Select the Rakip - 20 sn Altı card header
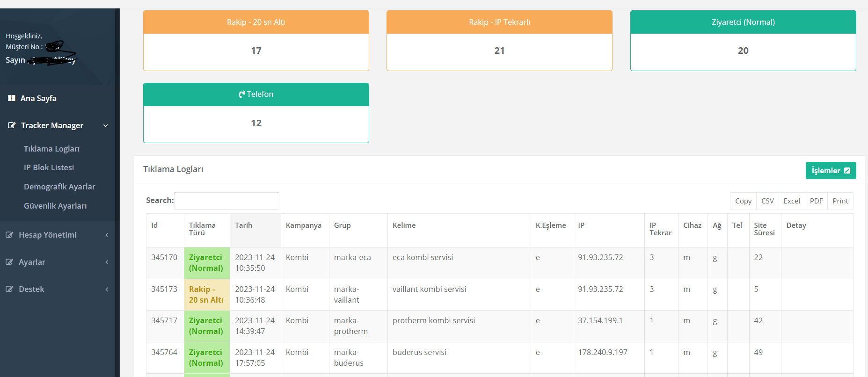Viewport: 868px width, 377px height. coord(256,22)
